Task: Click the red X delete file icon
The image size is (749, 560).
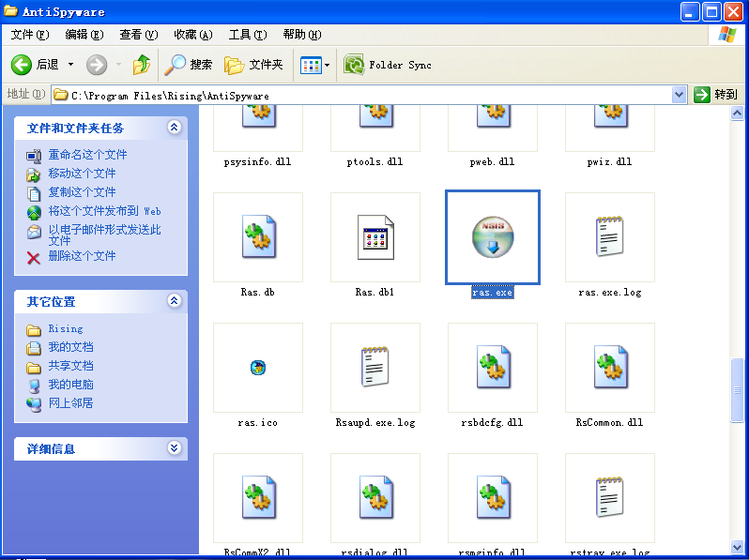Action: click(34, 258)
